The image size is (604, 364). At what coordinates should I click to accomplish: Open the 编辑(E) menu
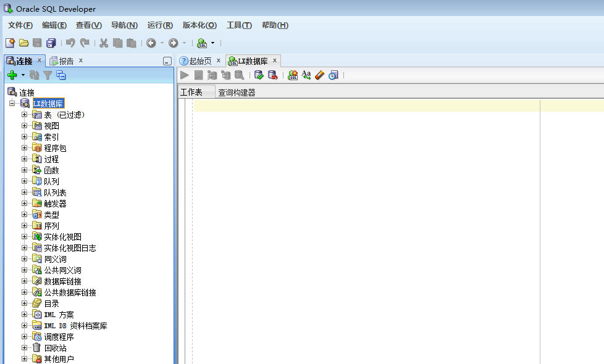54,25
